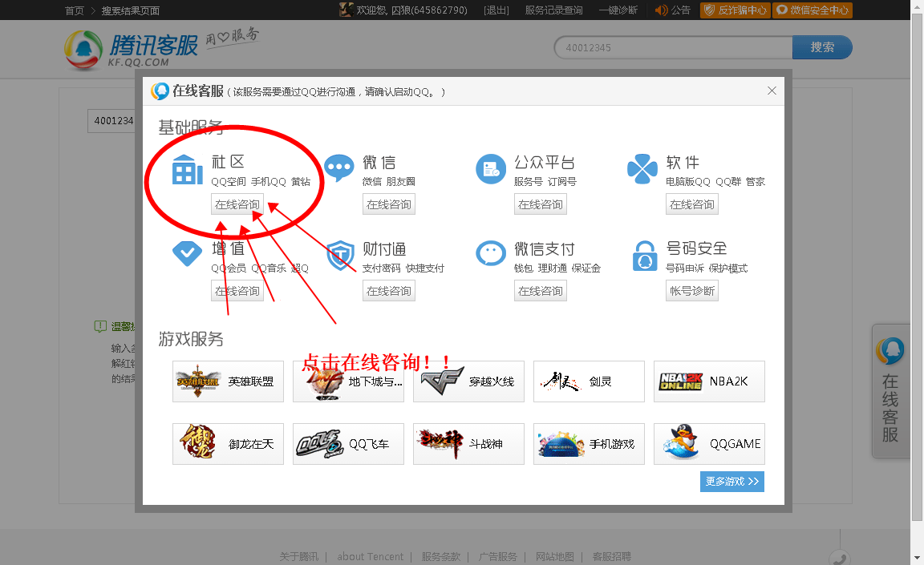This screenshot has height=565, width=924.
Task: Click the 公告 speaker icon
Action: (662, 10)
